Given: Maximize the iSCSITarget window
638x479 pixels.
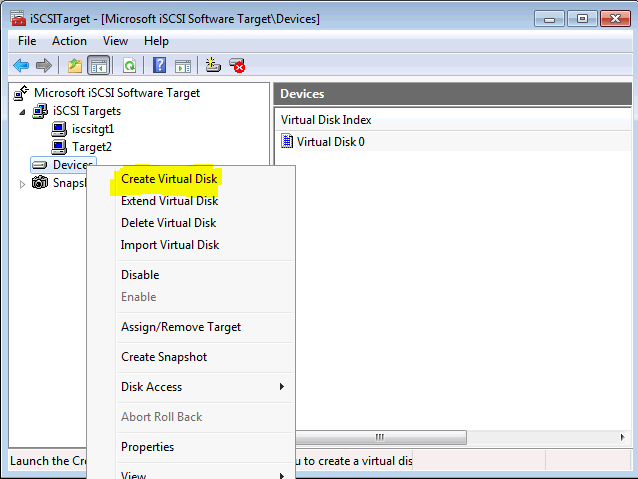Looking at the screenshot, I should [x=582, y=19].
